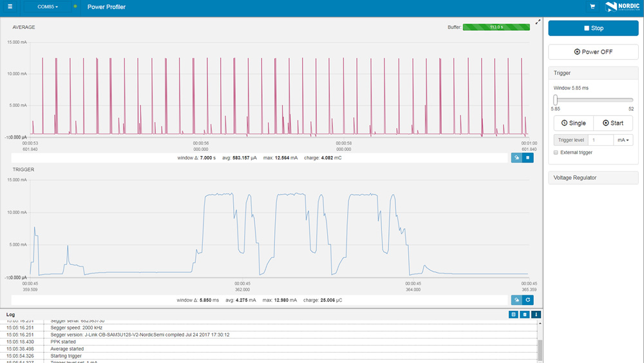Image resolution: width=644 pixels, height=363 pixels.
Task: Open the hamburger main menu
Action: tap(10, 7)
